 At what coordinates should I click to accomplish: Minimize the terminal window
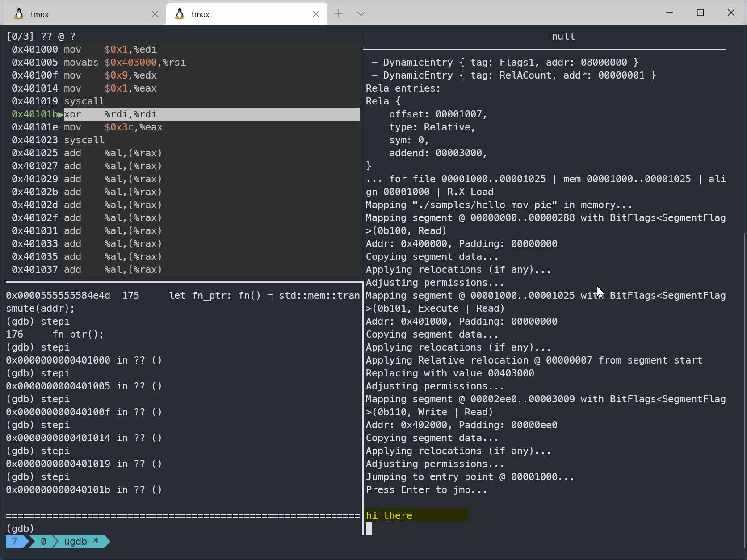[669, 13]
